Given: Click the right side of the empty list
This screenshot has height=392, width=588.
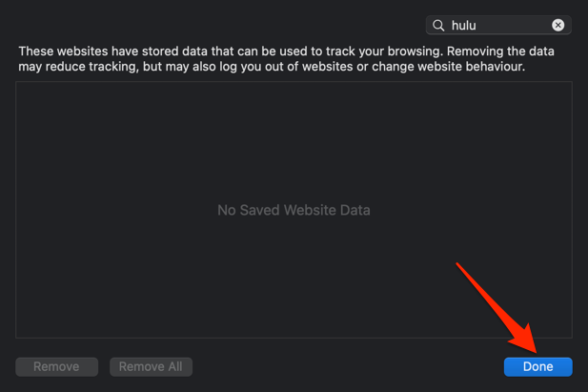Looking at the screenshot, I should 534,210.
